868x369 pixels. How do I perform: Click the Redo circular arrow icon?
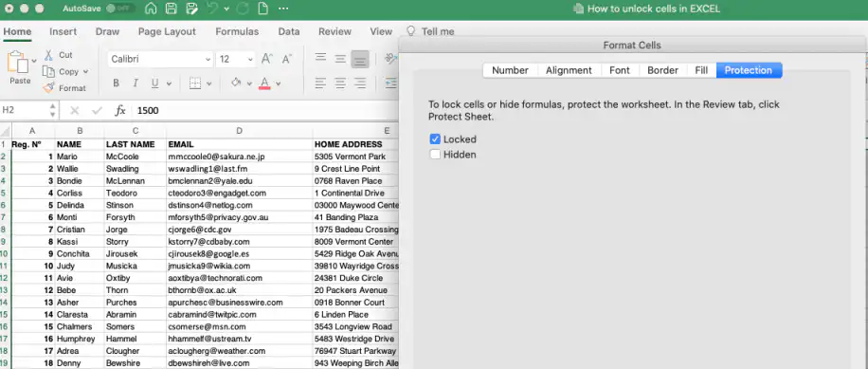click(x=243, y=9)
